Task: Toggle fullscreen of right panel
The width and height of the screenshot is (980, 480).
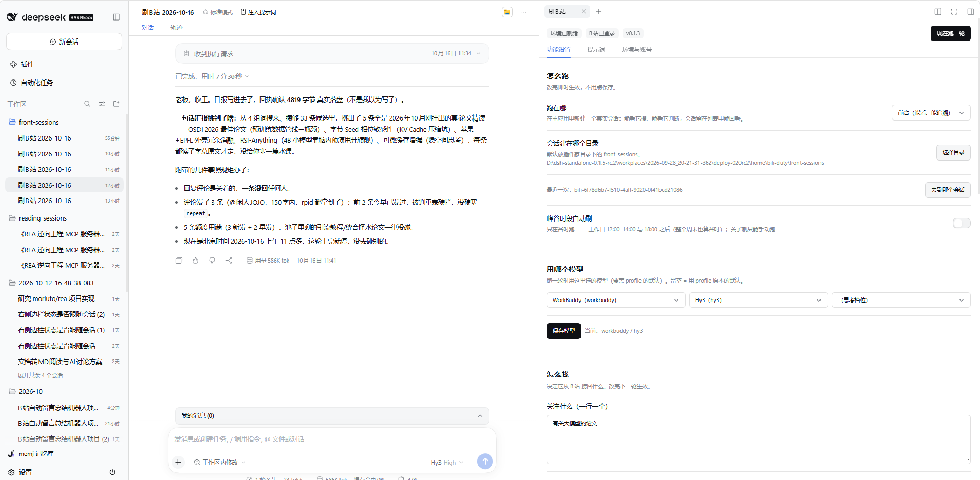Action: (954, 11)
